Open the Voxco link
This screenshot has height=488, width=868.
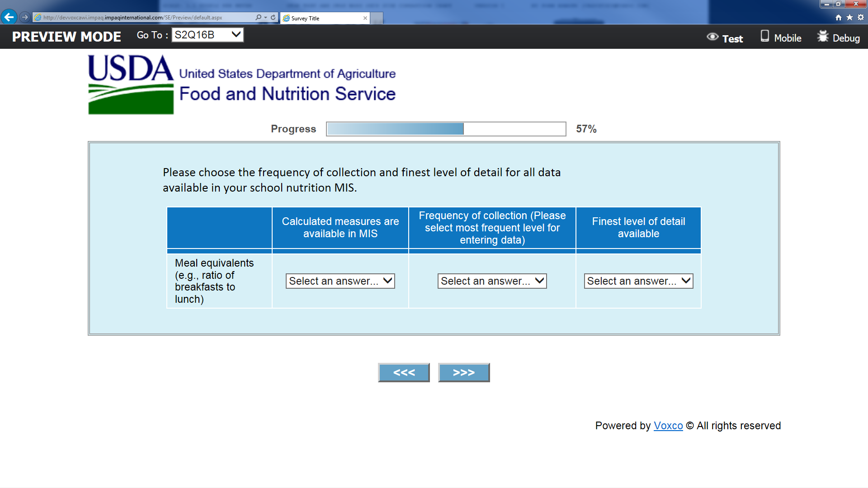pos(668,426)
